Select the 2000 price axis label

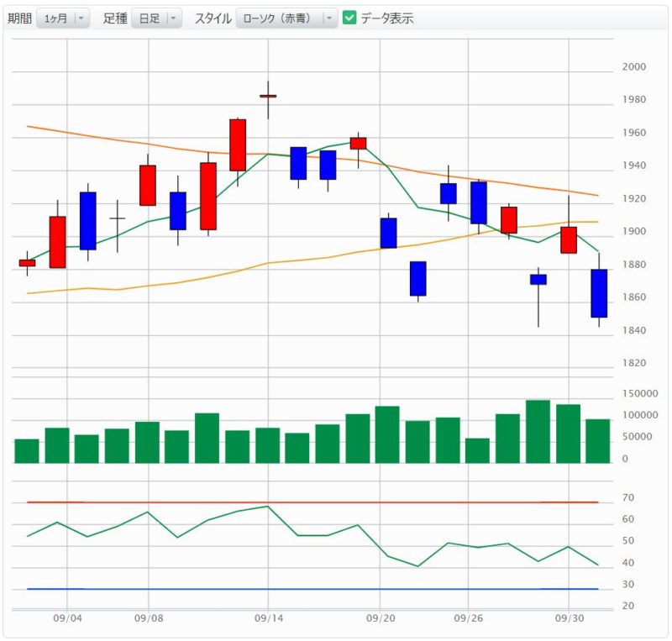[x=634, y=66]
